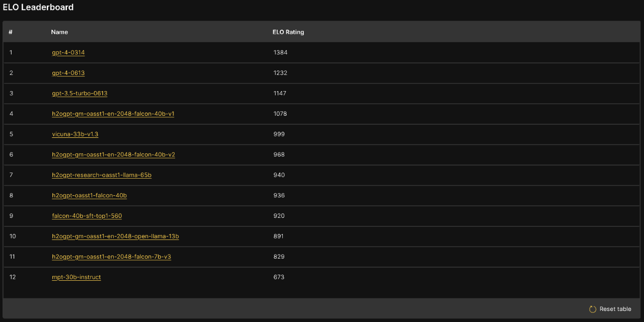Open the h2ogpt-gm-oasst1-en-2048-falcon-40b-v2 link
Viewport: 644px width, 322px height.
113,154
